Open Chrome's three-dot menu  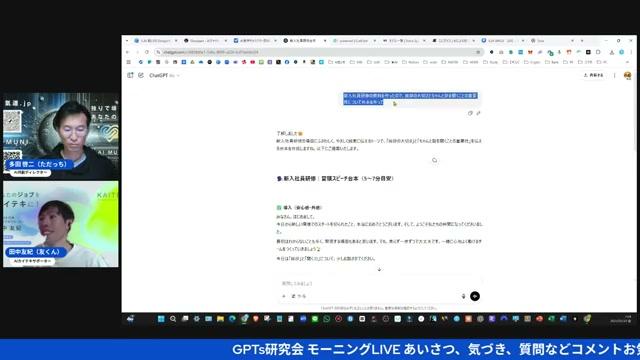point(631,52)
